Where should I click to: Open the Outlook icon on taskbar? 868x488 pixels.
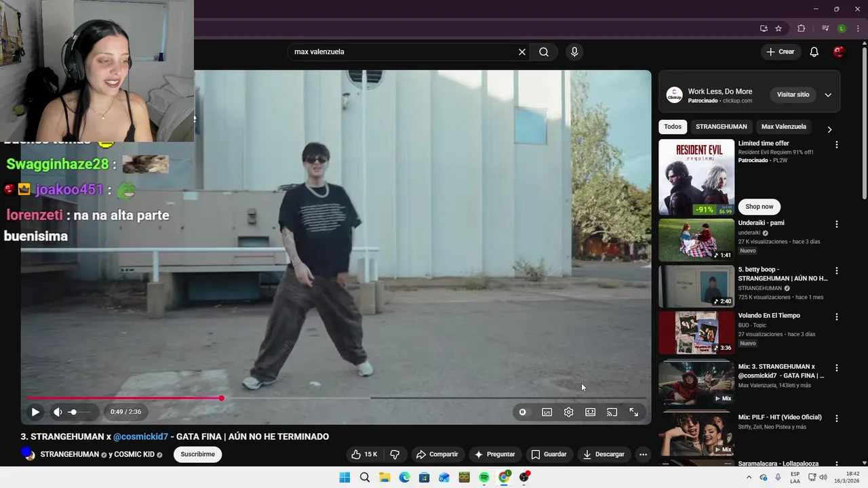click(x=444, y=477)
